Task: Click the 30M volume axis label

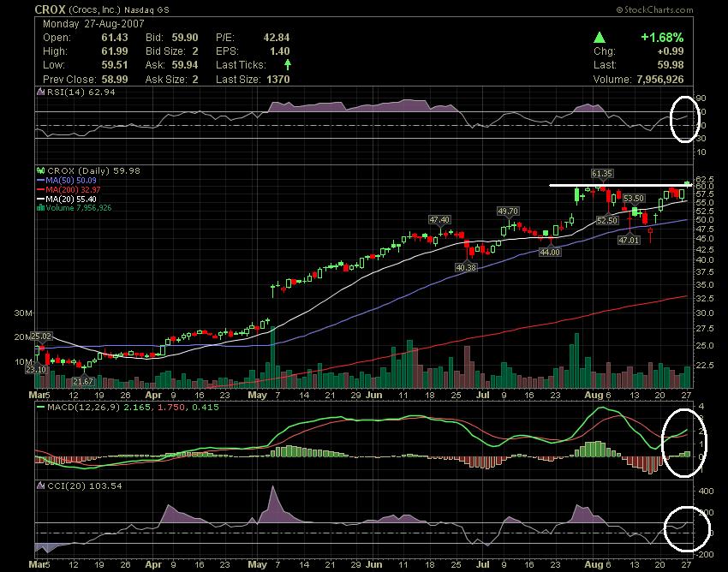Action: 23,313
